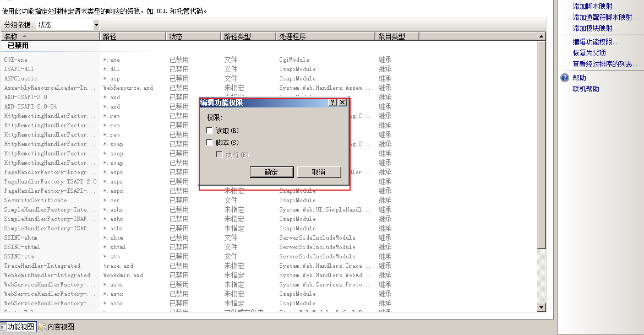Open 帮助 link in actions pane
The height and width of the screenshot is (335, 644).
click(580, 78)
